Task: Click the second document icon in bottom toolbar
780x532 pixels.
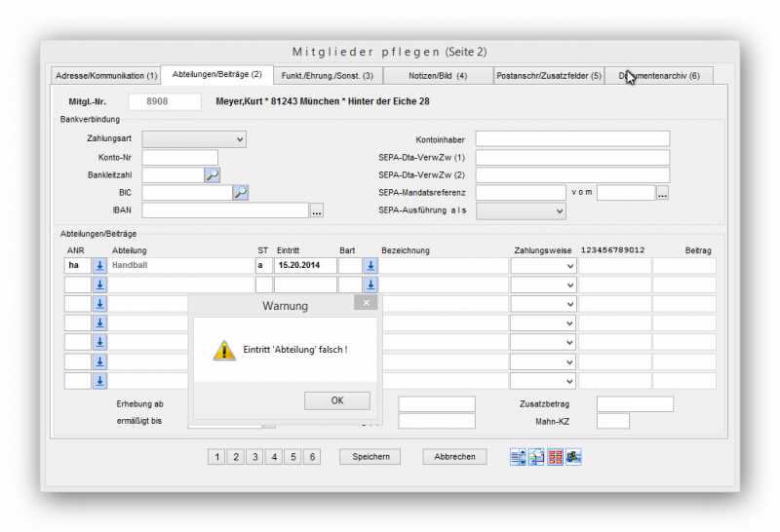Action: point(536,457)
